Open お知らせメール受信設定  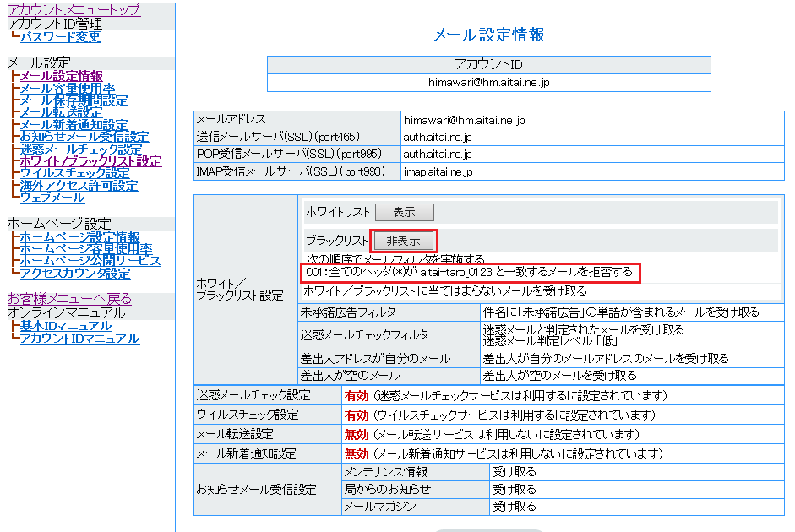click(84, 137)
